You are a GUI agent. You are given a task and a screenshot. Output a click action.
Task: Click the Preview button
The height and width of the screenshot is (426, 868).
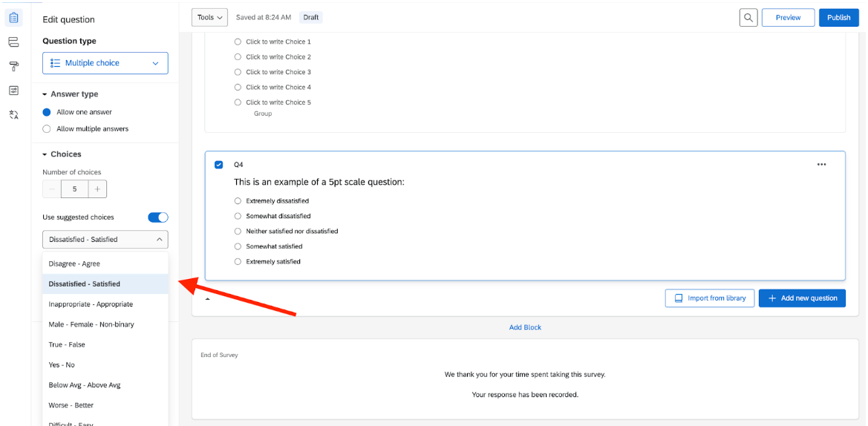pos(789,18)
